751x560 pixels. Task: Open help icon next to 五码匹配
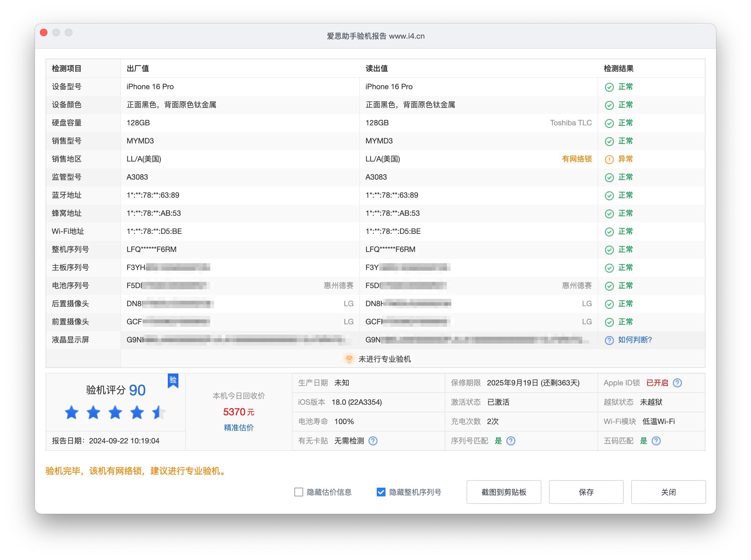click(656, 441)
